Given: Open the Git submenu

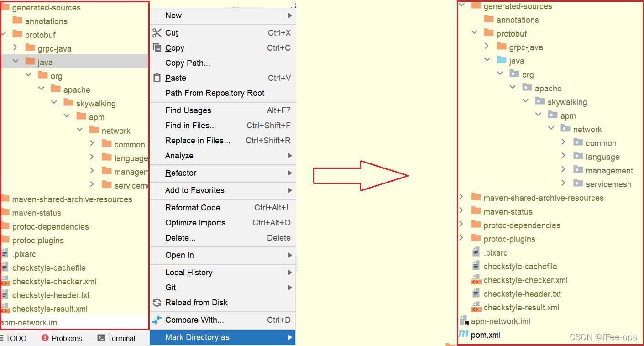Looking at the screenshot, I should [223, 288].
